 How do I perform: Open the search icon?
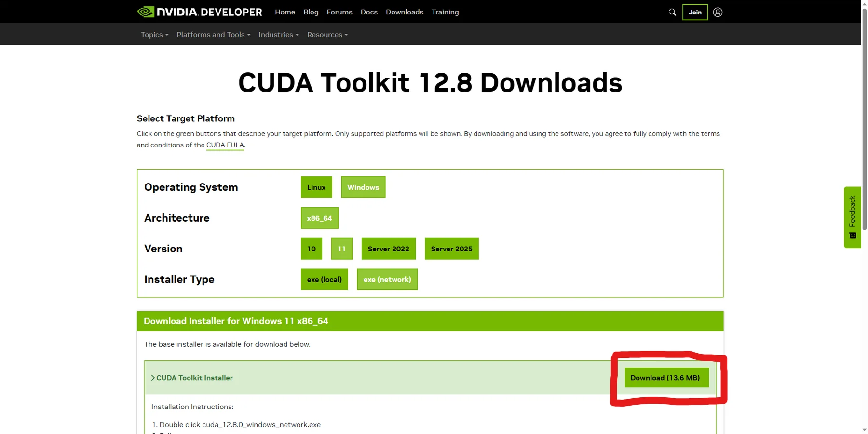point(672,12)
